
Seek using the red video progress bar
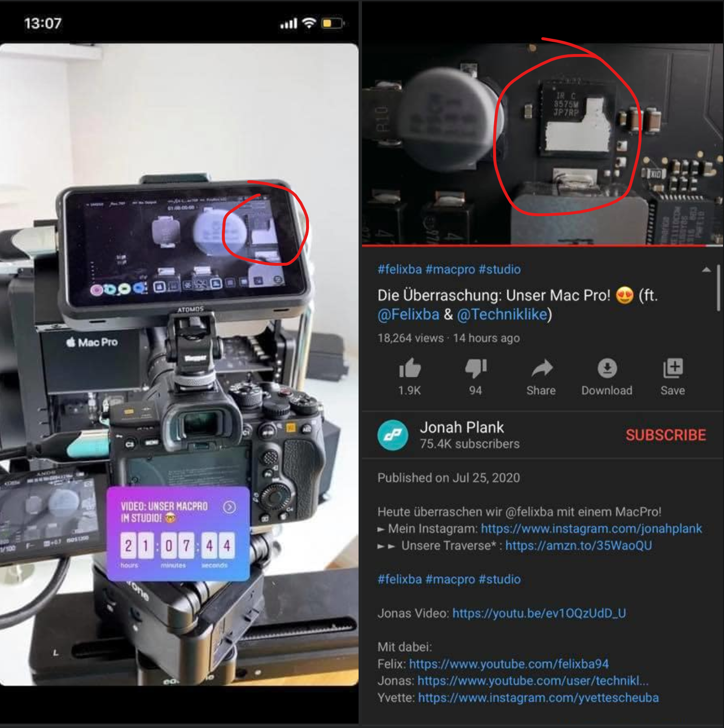click(543, 245)
